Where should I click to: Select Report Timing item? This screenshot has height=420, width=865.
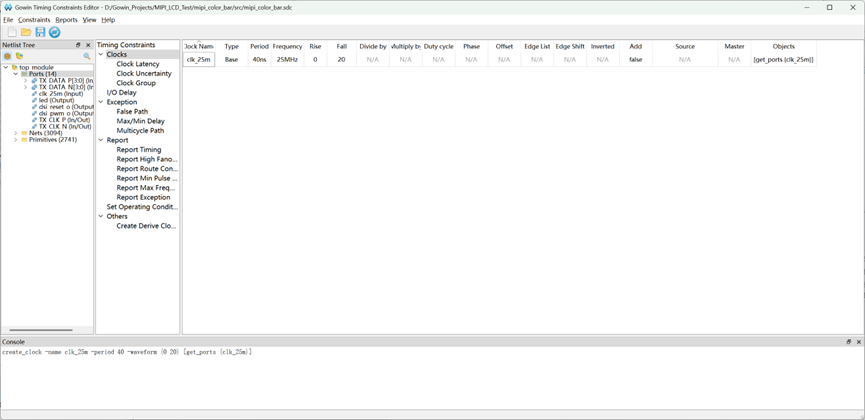pyautogui.click(x=139, y=150)
